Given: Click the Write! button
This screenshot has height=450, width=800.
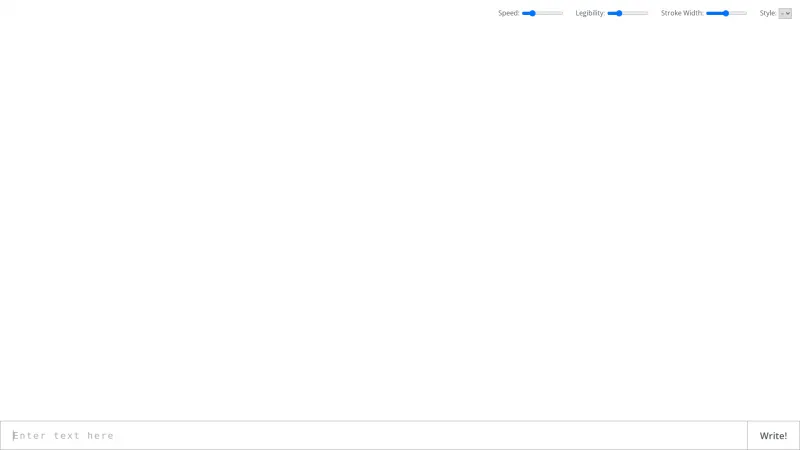Looking at the screenshot, I should click(x=773, y=436).
